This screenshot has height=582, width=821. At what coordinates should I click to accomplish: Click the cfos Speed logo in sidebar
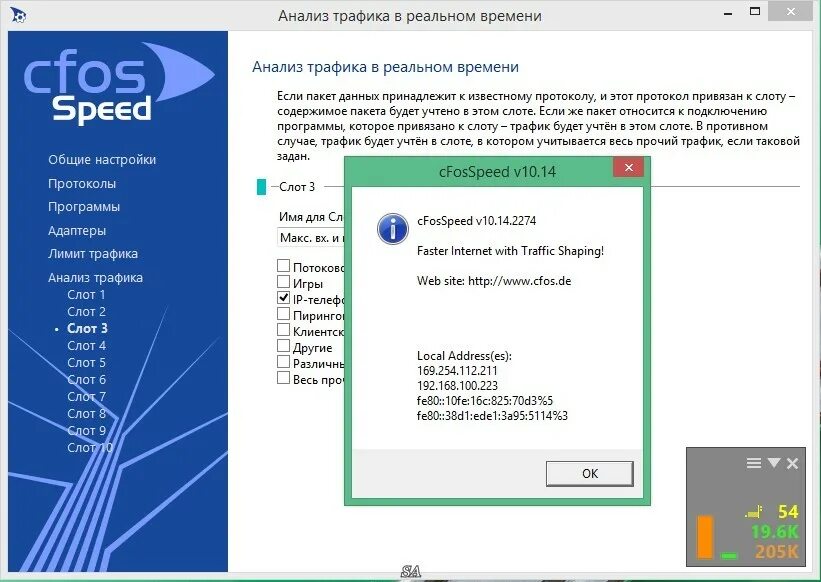coord(119,83)
